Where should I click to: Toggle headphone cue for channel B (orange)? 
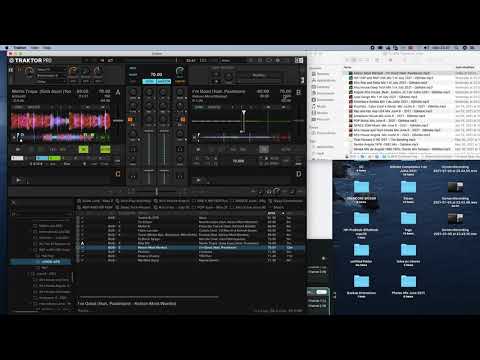(182, 120)
